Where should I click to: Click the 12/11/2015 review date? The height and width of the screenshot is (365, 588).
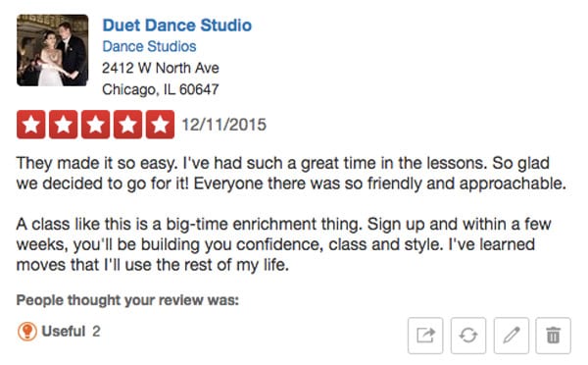(x=223, y=125)
